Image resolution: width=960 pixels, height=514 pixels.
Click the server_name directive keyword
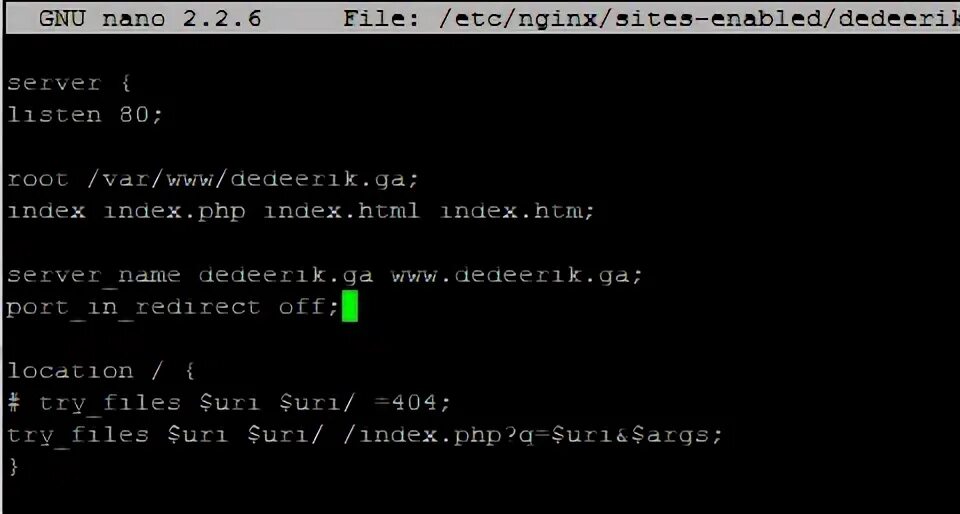(x=94, y=275)
